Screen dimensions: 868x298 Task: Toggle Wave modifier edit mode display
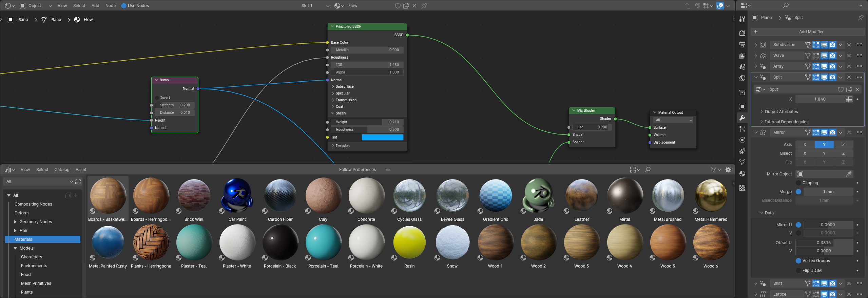pos(816,56)
